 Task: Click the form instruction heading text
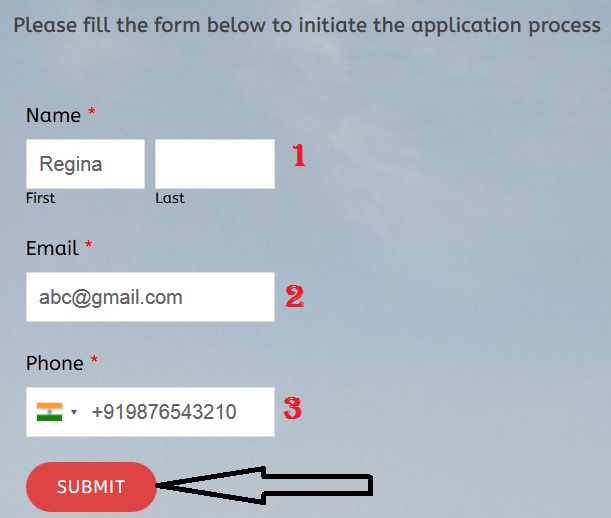(307, 25)
